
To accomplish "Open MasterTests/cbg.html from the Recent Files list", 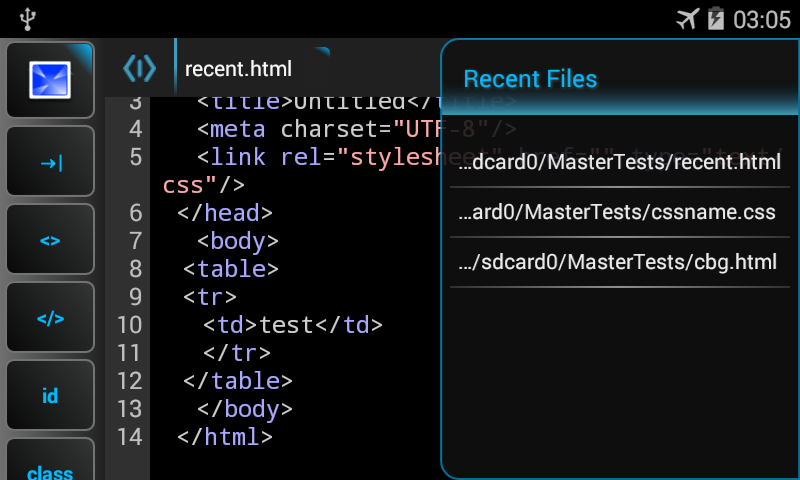I will [x=619, y=262].
